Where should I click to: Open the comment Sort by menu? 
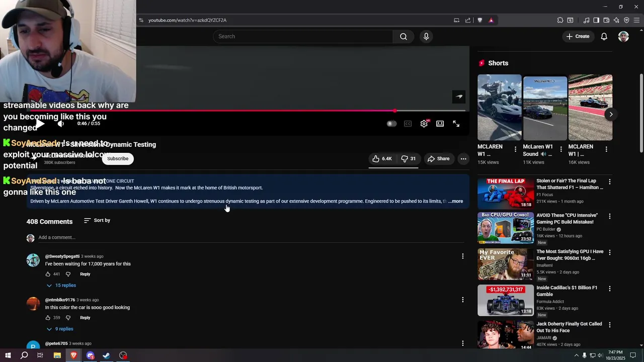(97, 220)
